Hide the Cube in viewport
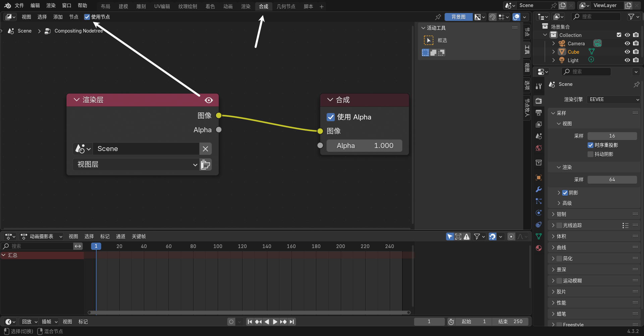This screenshot has height=336, width=644. click(627, 52)
